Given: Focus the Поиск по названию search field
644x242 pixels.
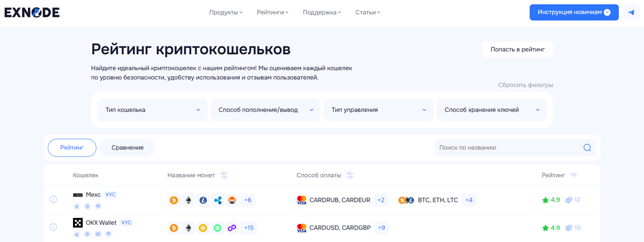Looking at the screenshot, I should click(x=515, y=148).
